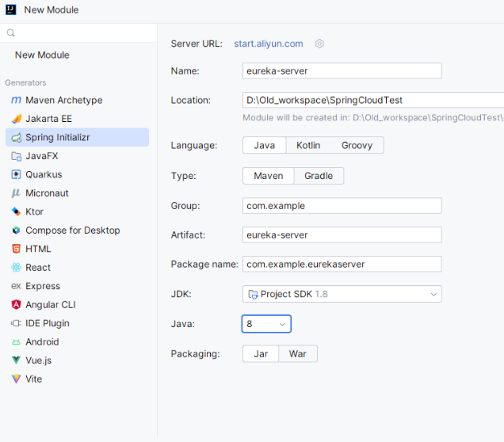Pick the Vue.js generator icon
This screenshot has width=504, height=442.
[16, 360]
